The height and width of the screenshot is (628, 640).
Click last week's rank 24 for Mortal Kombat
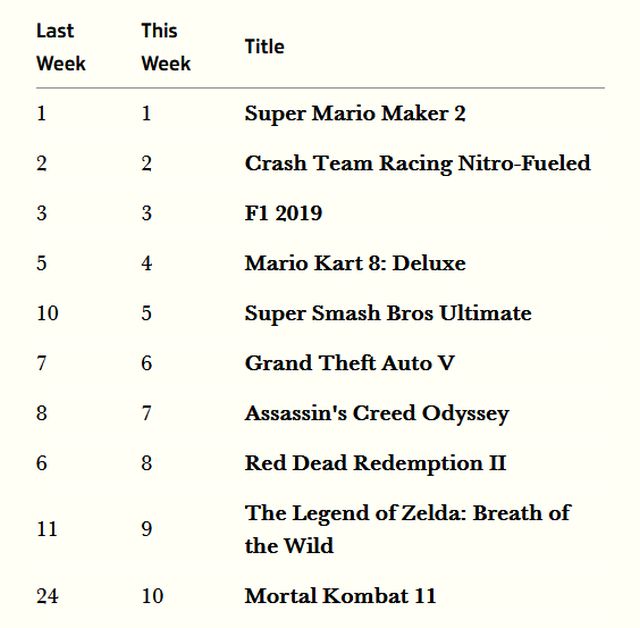47,596
